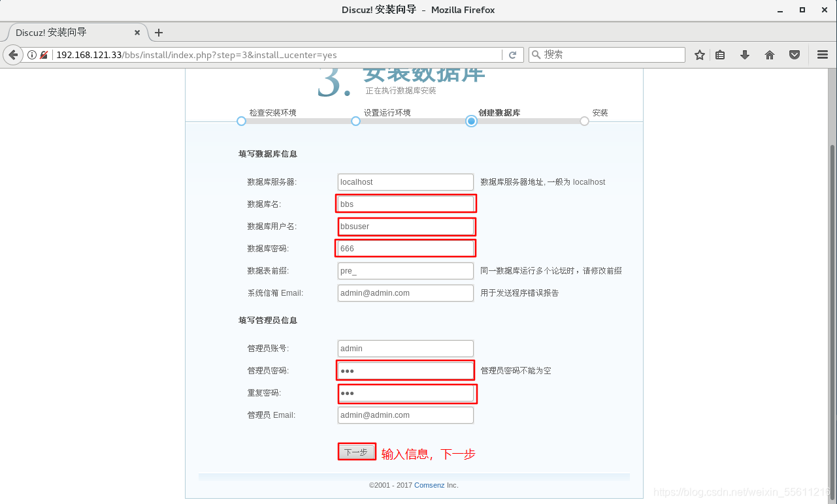Click the 创建数据库 step marker
This screenshot has height=504, width=837.
click(471, 121)
